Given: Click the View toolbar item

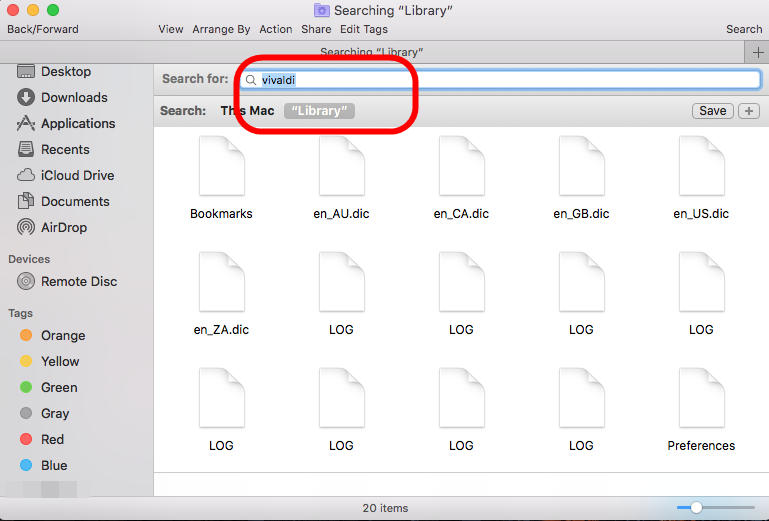Looking at the screenshot, I should click(x=171, y=29).
